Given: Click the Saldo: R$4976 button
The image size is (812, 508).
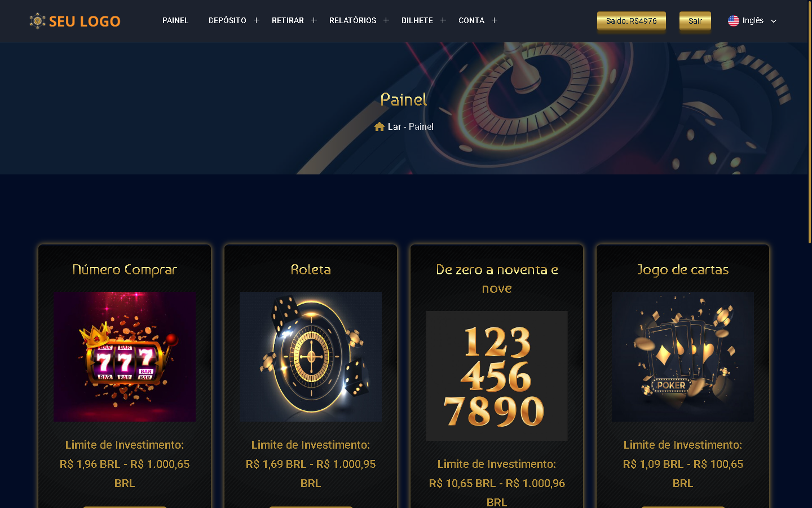Looking at the screenshot, I should point(632,21).
